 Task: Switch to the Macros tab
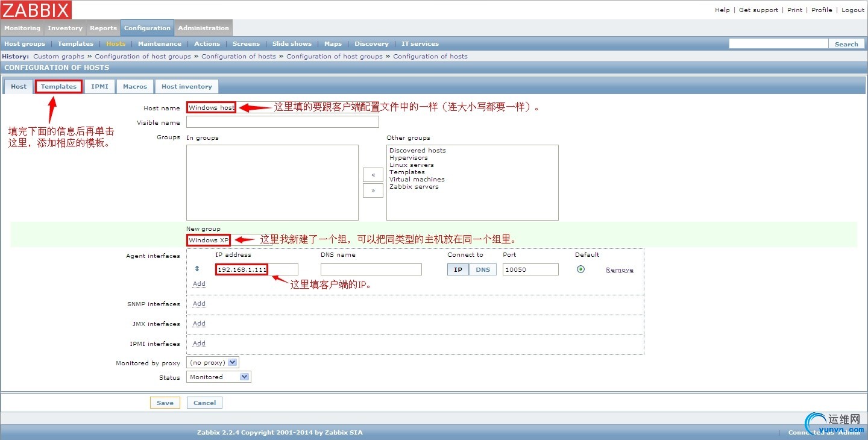tap(135, 87)
